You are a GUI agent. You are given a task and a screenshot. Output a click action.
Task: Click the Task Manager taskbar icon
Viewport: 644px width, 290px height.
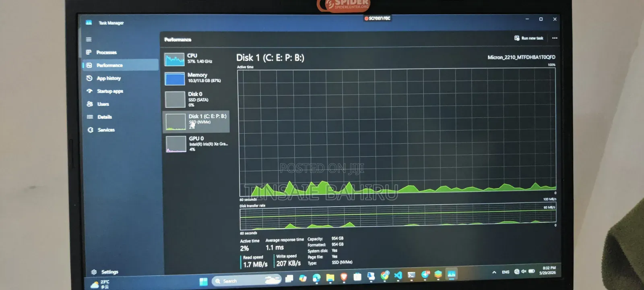tap(452, 274)
